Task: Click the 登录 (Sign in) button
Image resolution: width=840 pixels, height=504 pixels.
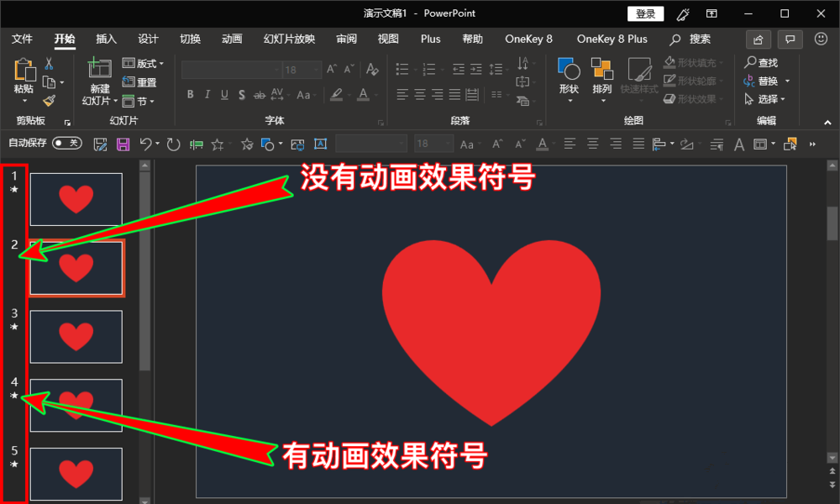Action: (x=645, y=13)
